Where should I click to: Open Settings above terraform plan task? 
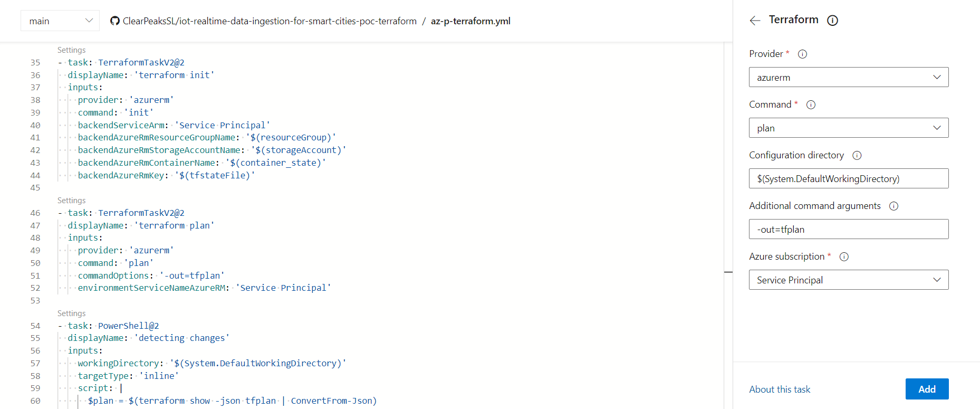(71, 201)
